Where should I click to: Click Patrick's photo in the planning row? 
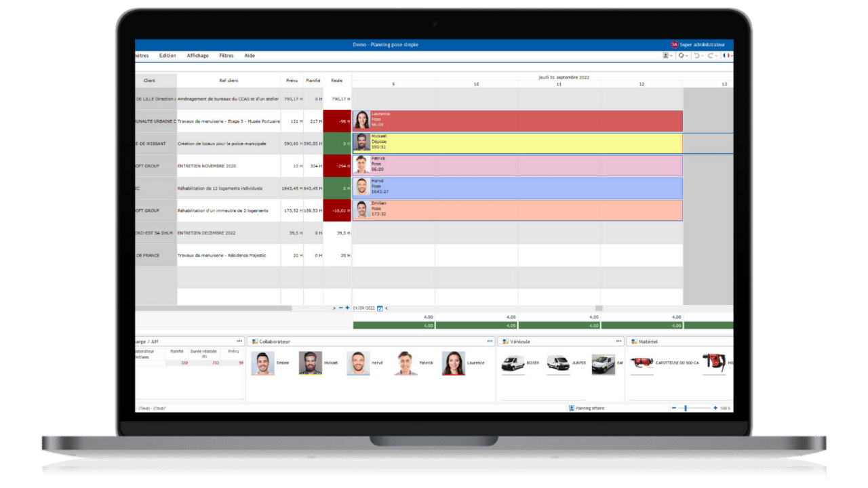362,165
